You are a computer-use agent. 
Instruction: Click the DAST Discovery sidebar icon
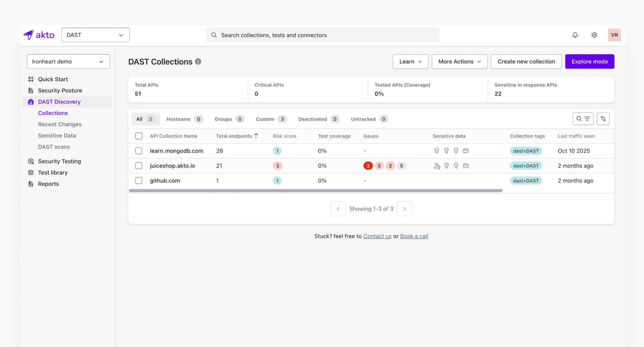(31, 102)
